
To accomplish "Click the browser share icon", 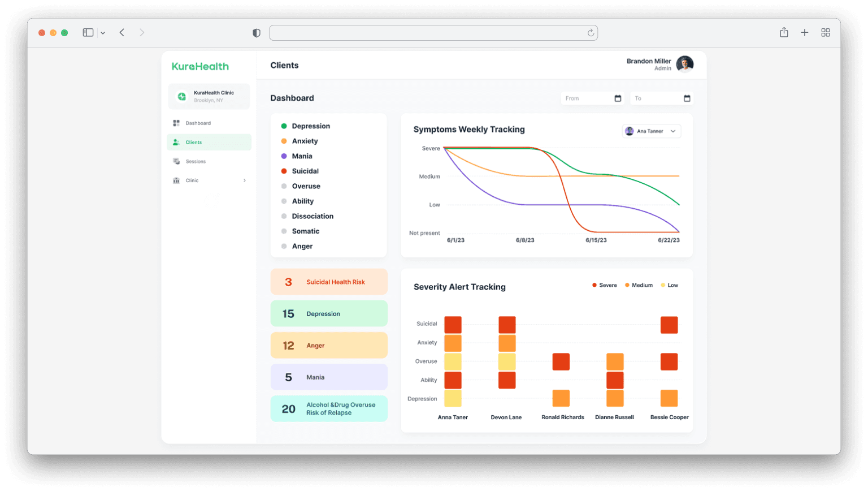I will (x=784, y=33).
